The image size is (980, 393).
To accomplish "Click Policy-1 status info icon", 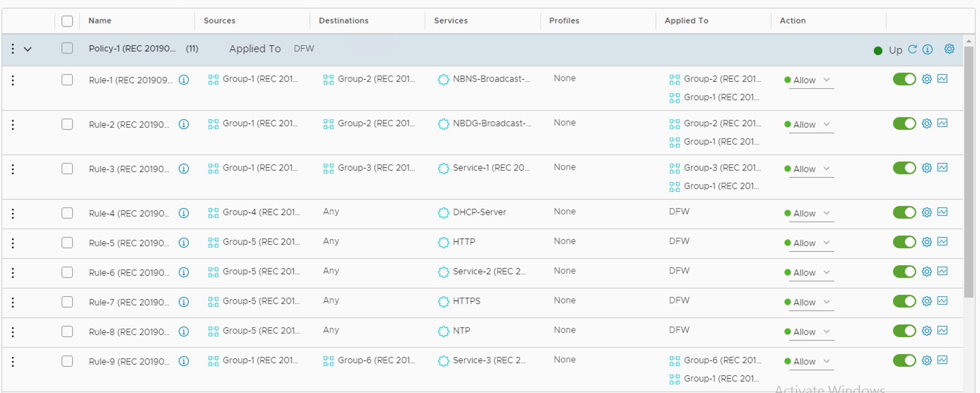I will (927, 50).
